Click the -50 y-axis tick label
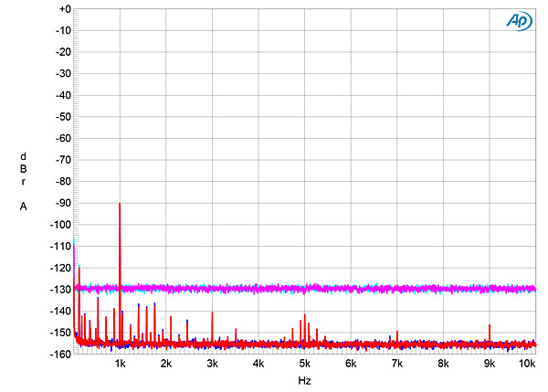The image size is (548, 392). coord(63,117)
